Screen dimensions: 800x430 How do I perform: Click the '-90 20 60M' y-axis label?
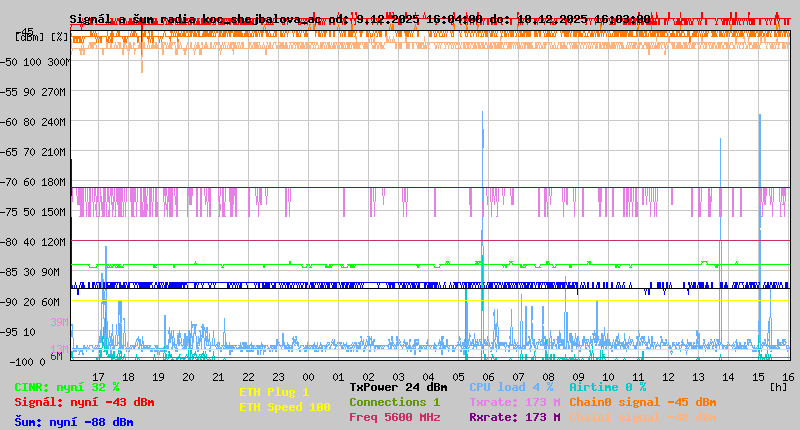coord(30,302)
